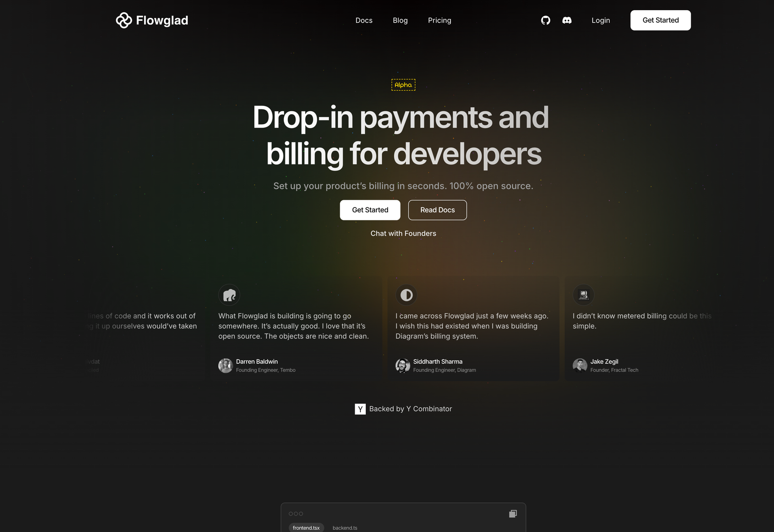Click the metered billing testimonial quote
The image size is (774, 532).
coord(642,321)
